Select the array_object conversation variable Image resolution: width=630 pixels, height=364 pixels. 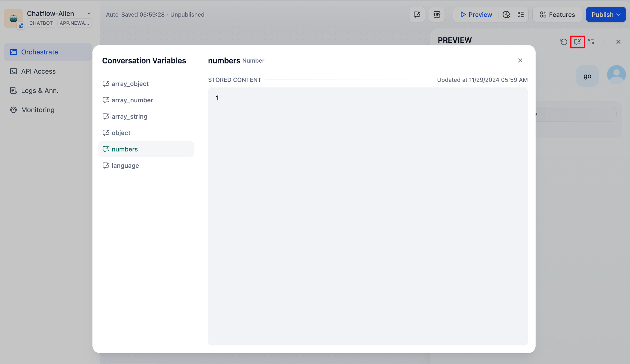(x=130, y=84)
